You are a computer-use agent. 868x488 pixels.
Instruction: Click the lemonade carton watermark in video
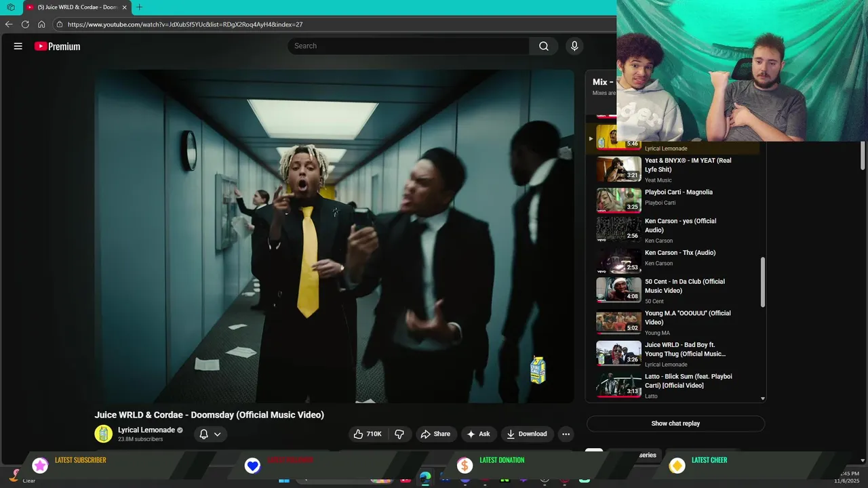(x=538, y=370)
